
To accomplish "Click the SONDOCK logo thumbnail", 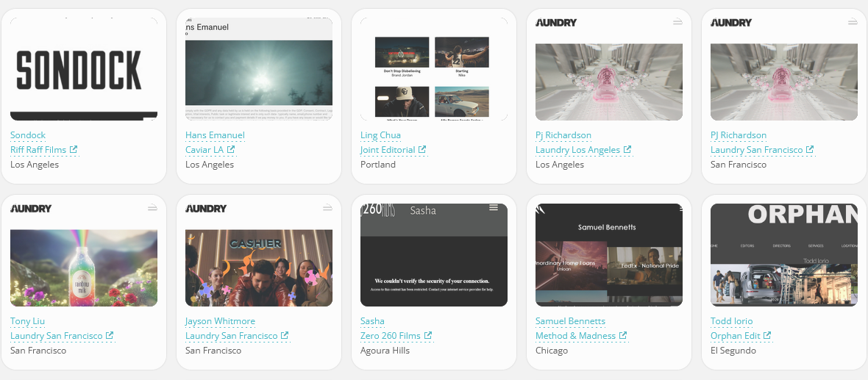I will [x=84, y=69].
